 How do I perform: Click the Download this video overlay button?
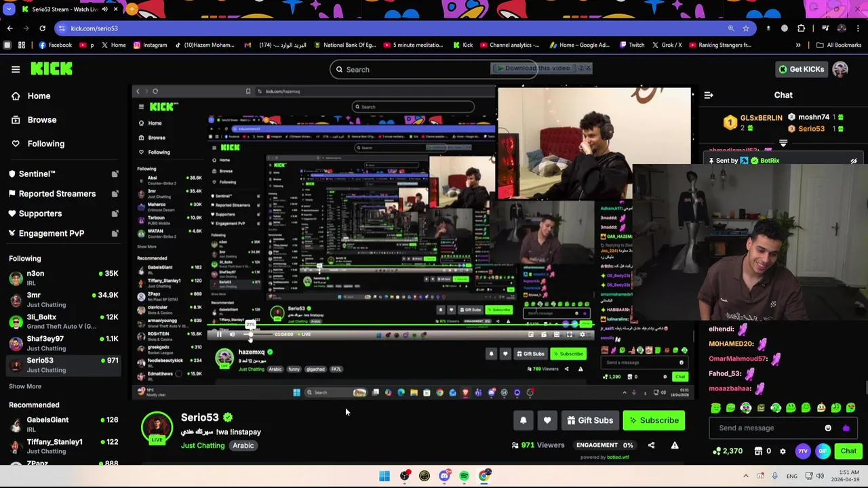pyautogui.click(x=534, y=68)
